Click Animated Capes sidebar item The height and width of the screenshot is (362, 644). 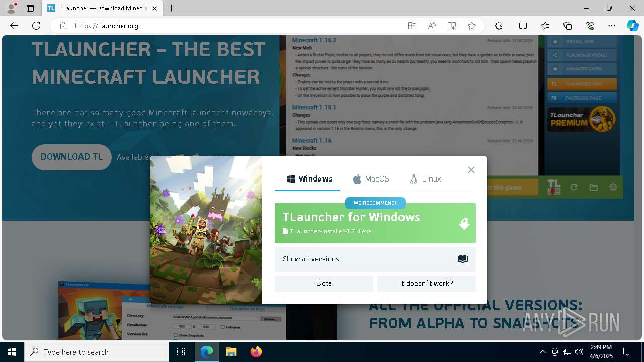click(x=582, y=69)
